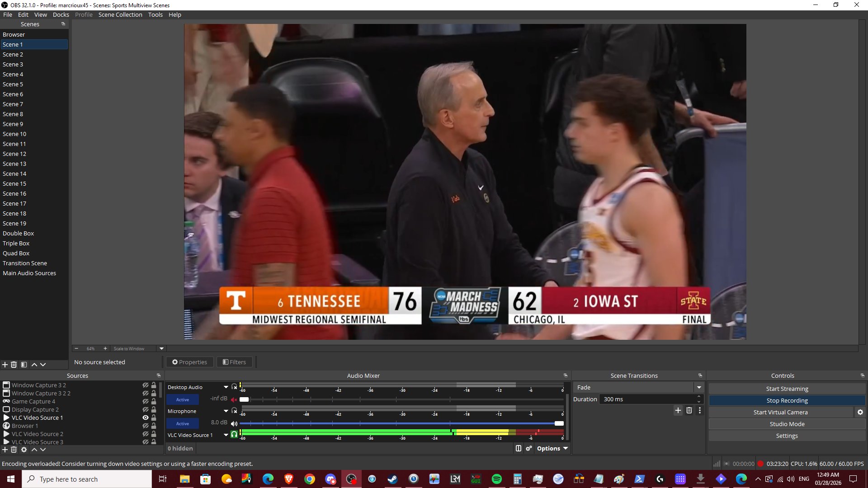
Task: Click Microphone speaker mute icon
Action: 234,423
